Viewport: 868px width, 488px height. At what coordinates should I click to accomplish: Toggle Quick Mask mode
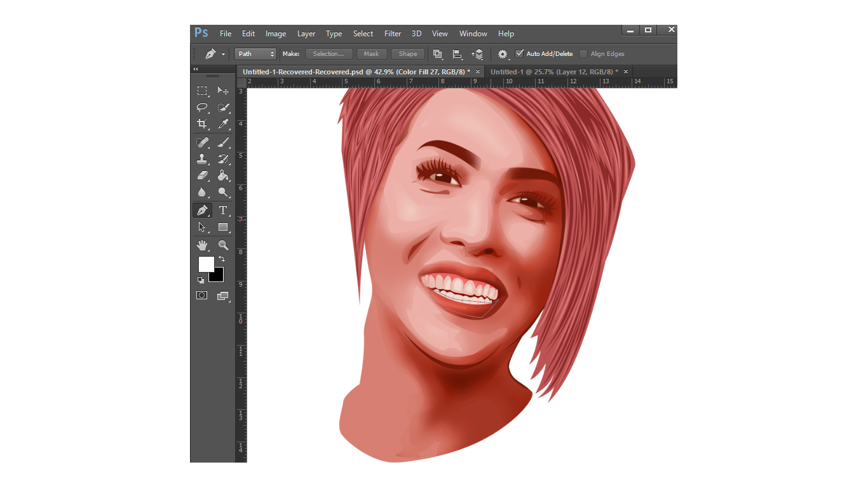click(202, 295)
